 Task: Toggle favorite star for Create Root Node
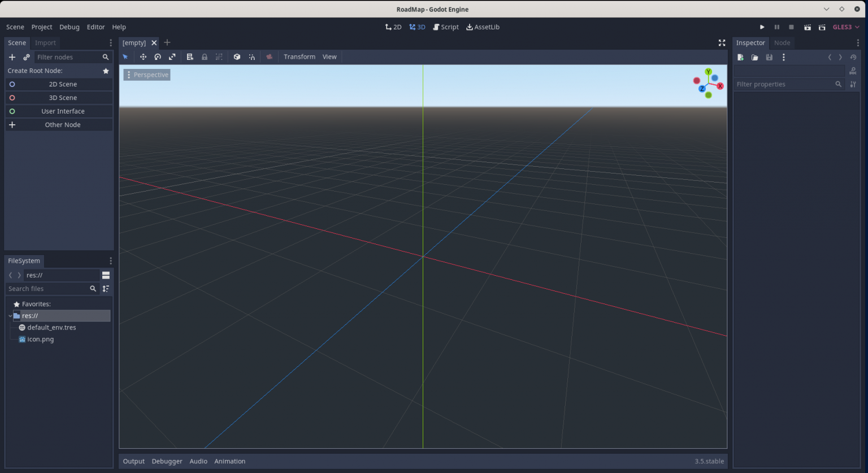click(106, 70)
